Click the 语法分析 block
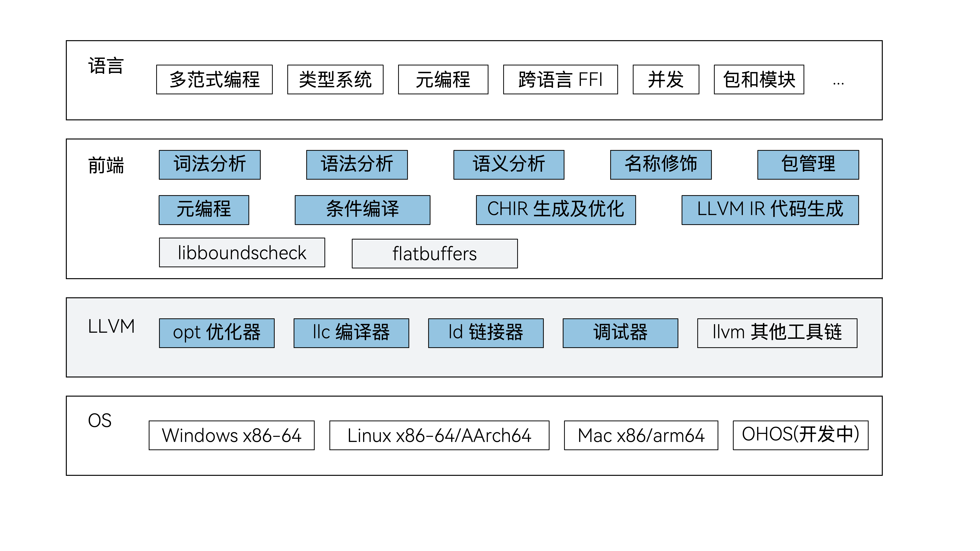Image resolution: width=980 pixels, height=551 pixels. coord(357,165)
